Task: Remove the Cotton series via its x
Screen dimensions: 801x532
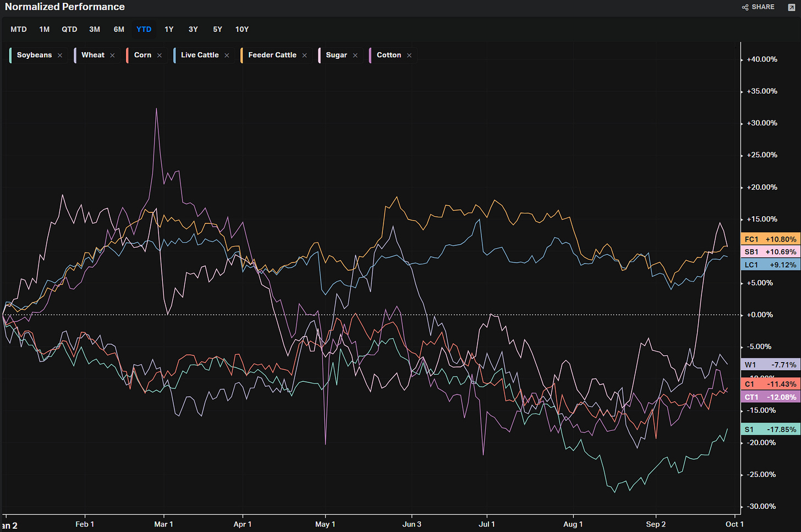Action: [x=409, y=56]
